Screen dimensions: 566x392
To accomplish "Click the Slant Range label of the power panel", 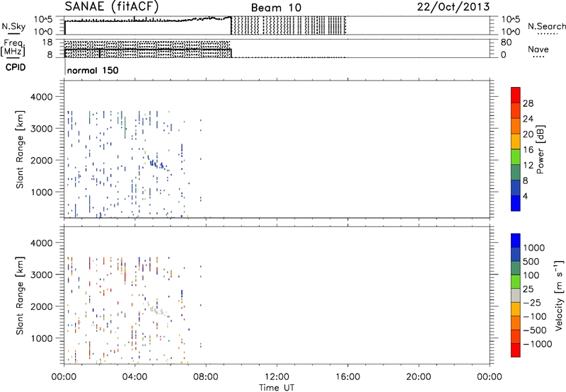I will [20, 149].
